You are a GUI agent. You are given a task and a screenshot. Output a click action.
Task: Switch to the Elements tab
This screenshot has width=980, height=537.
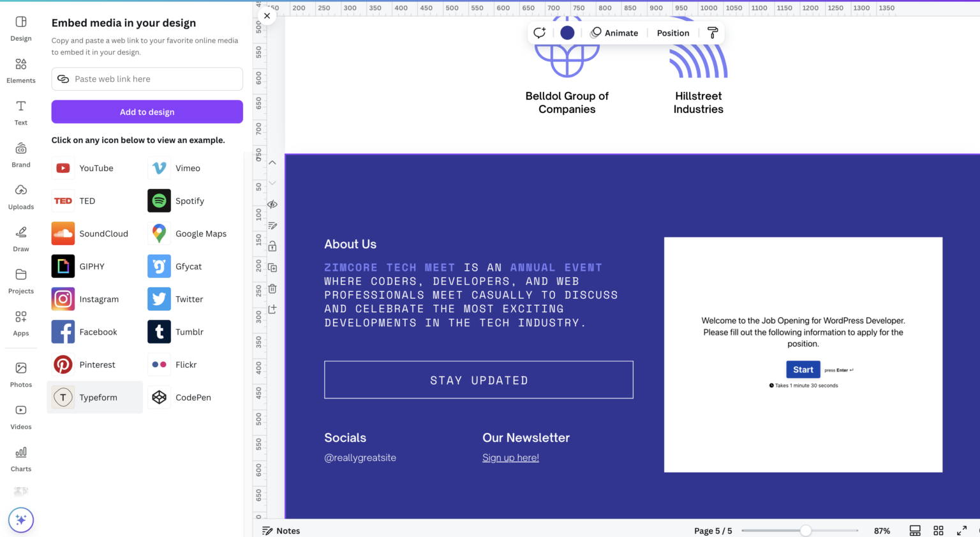pyautogui.click(x=21, y=70)
